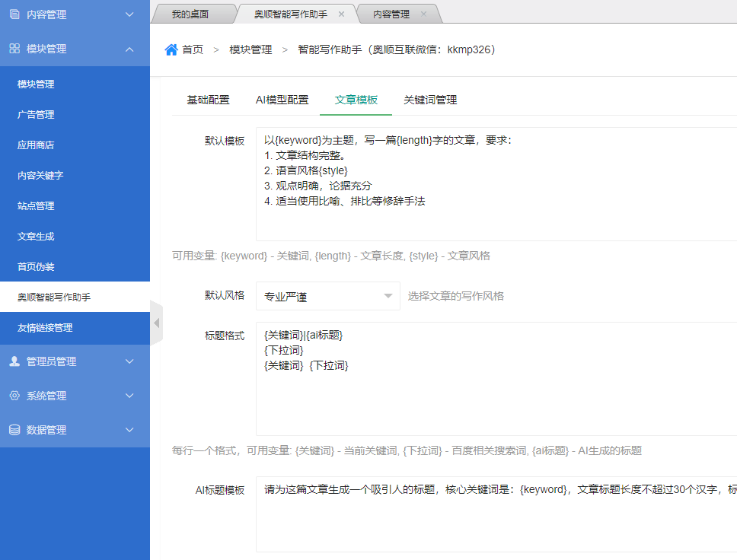Viewport: 737px width, 560px height.
Task: Collapse the 模块管理 menu chevron
Action: [x=129, y=49]
